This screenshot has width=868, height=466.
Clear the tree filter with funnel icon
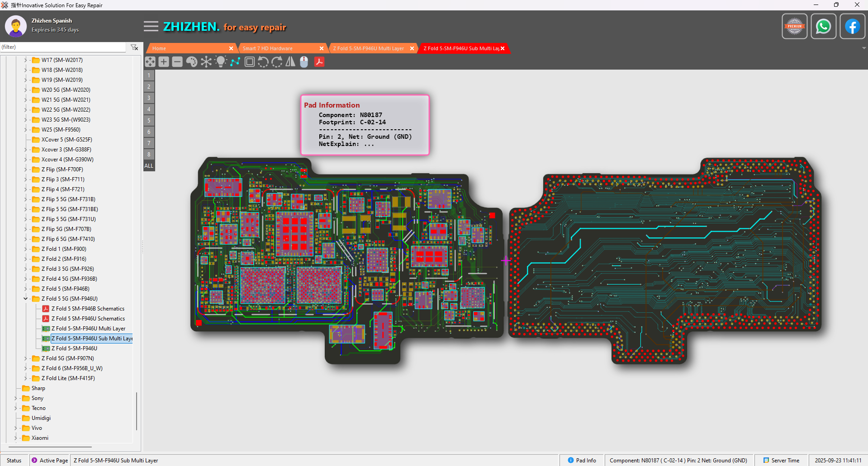tap(134, 47)
